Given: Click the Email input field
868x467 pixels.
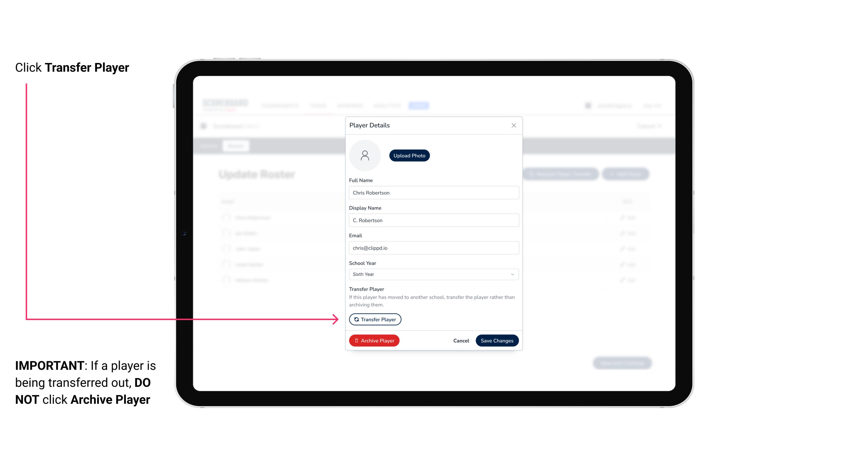Looking at the screenshot, I should [x=433, y=247].
